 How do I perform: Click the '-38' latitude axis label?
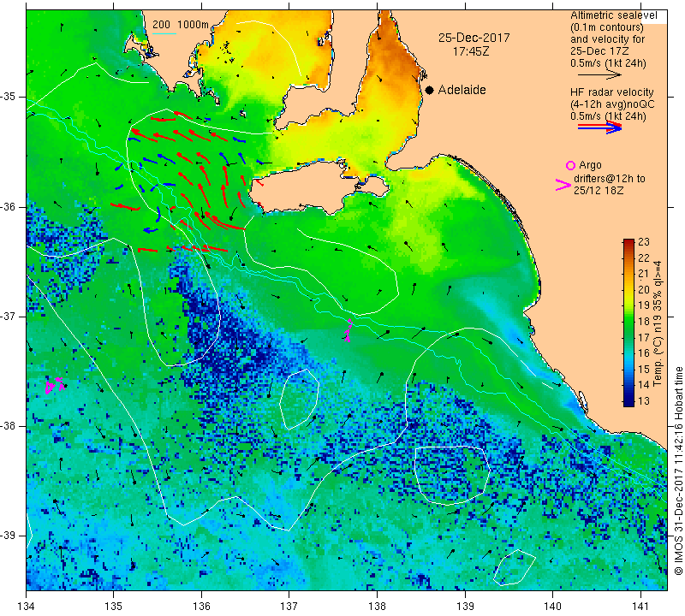[x=9, y=426]
